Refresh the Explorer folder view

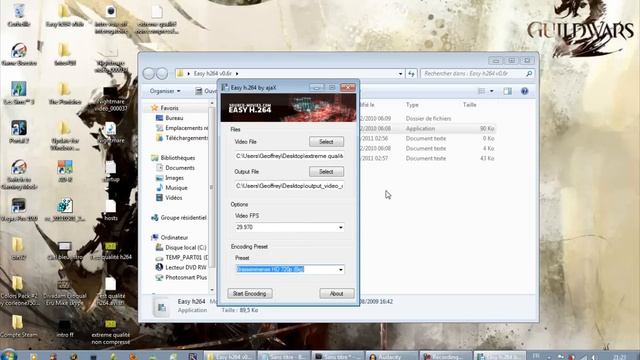[411, 73]
